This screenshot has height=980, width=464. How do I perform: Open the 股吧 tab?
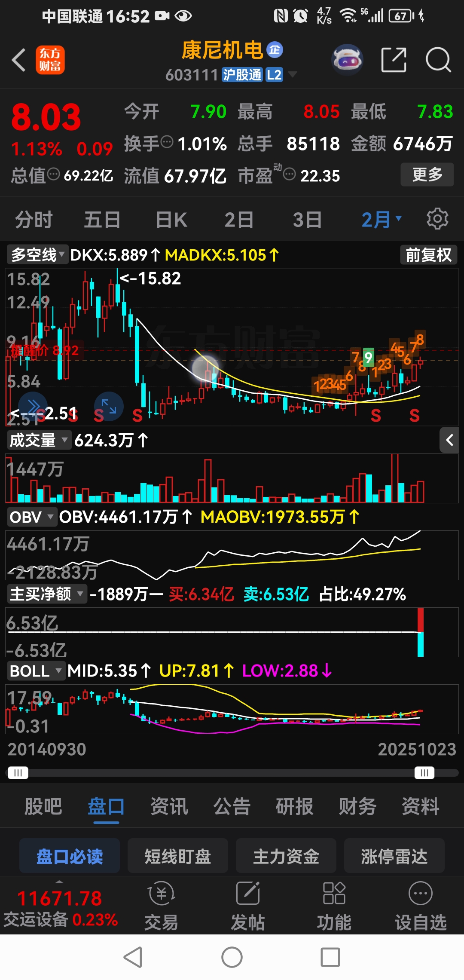point(43,806)
